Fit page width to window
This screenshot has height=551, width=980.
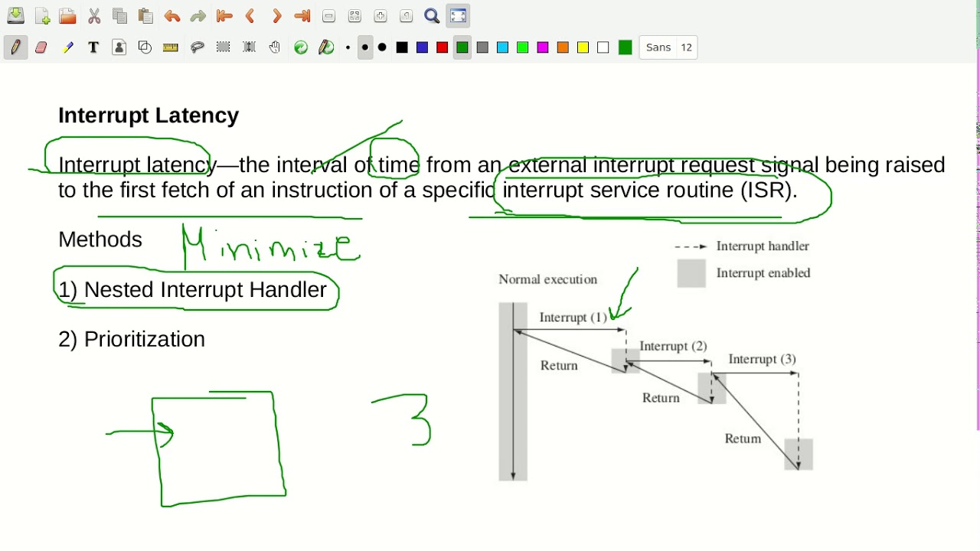tap(354, 16)
